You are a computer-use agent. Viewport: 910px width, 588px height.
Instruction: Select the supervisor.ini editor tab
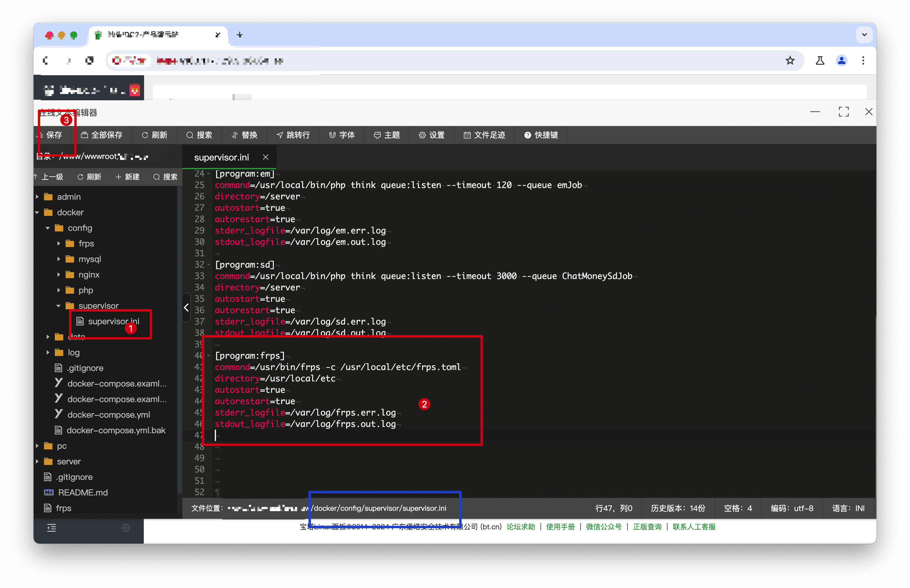tap(221, 157)
